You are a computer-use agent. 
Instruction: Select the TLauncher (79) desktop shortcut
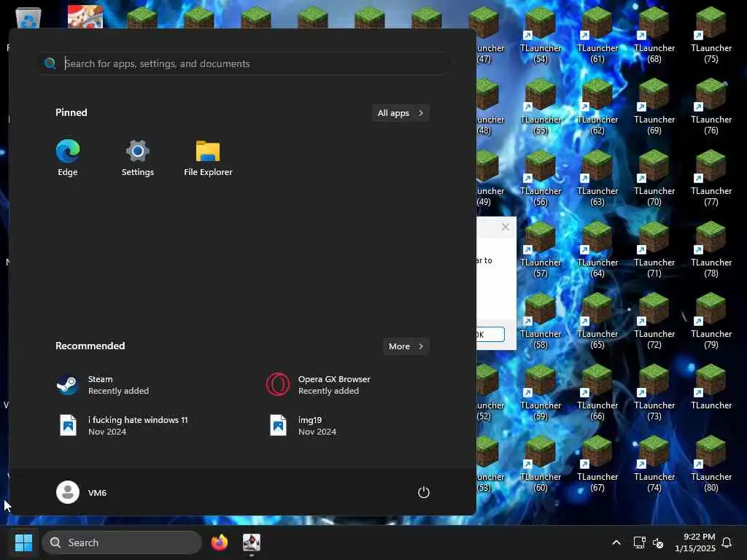tap(711, 321)
